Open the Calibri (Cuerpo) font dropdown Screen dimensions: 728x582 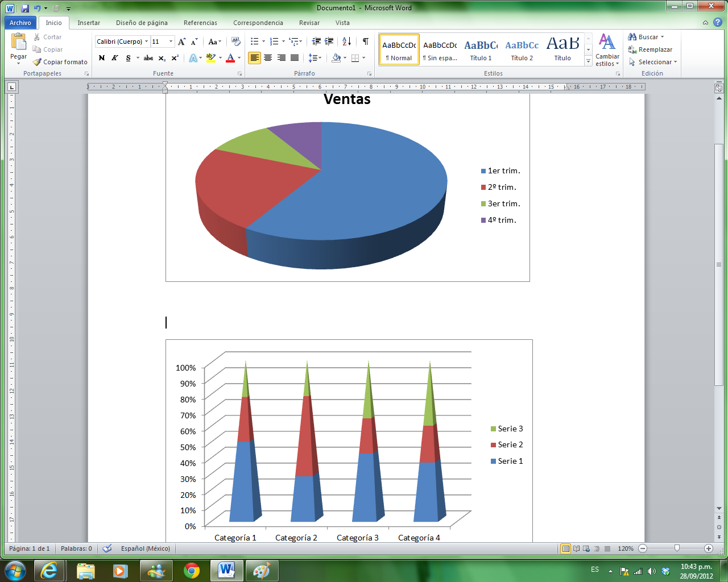click(x=146, y=41)
